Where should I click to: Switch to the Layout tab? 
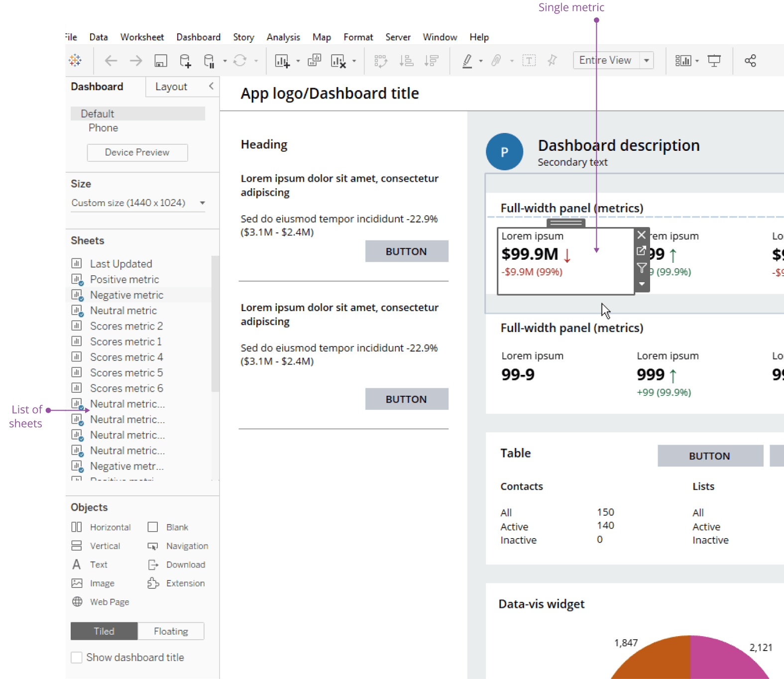(171, 87)
